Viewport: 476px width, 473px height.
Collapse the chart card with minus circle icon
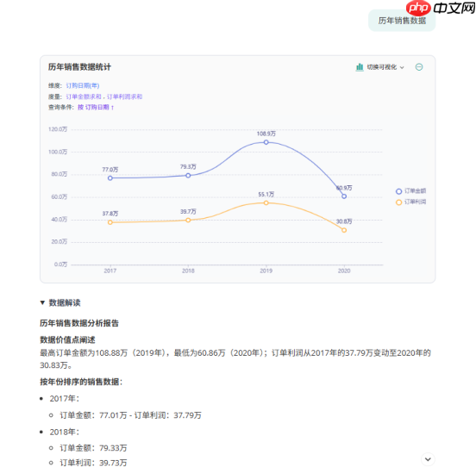(419, 67)
